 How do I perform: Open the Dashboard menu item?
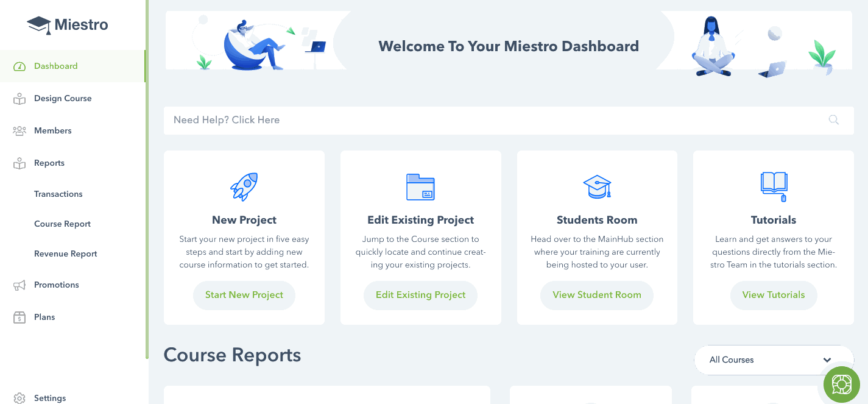click(x=72, y=66)
